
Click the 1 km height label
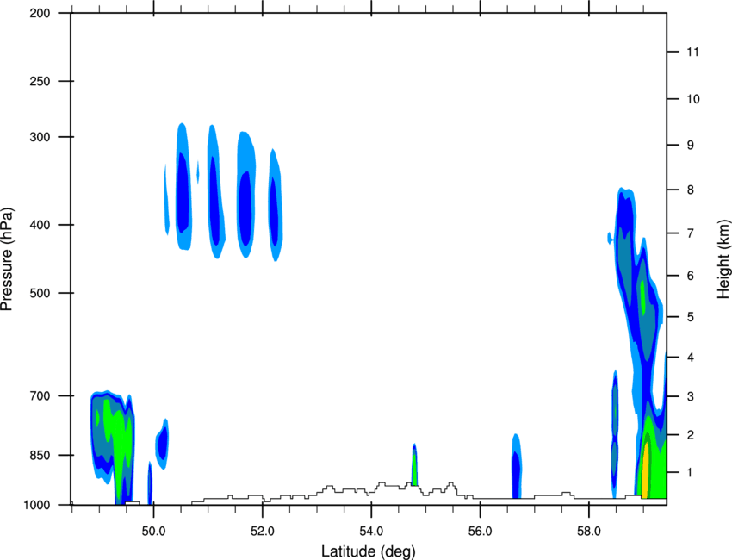pyautogui.click(x=691, y=473)
